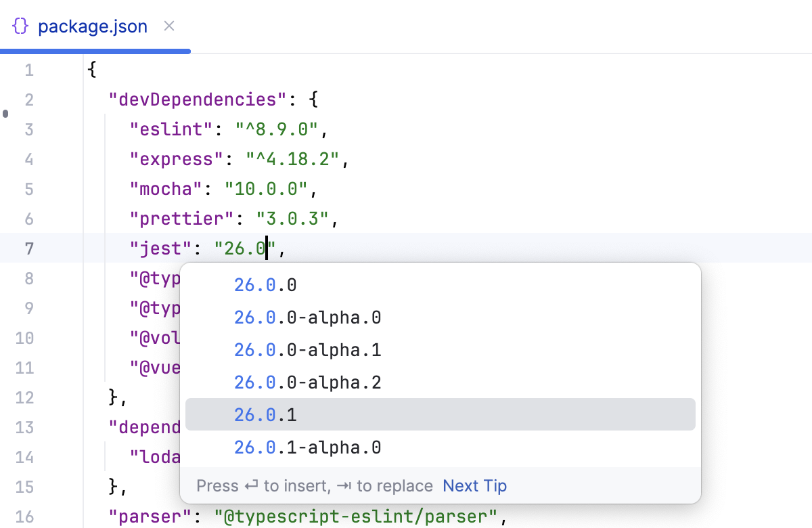
Task: Pick the highlighted 26.0.1 completion entry
Action: click(265, 414)
